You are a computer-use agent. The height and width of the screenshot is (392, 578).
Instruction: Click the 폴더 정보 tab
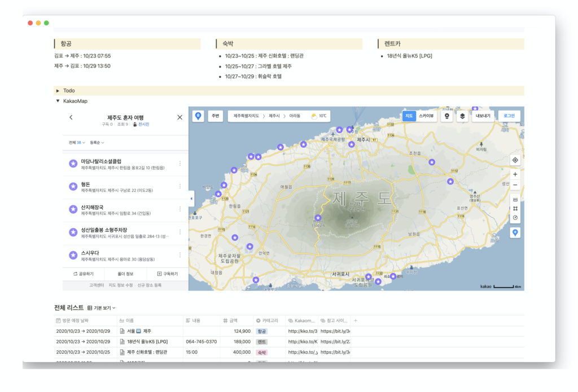(x=125, y=274)
